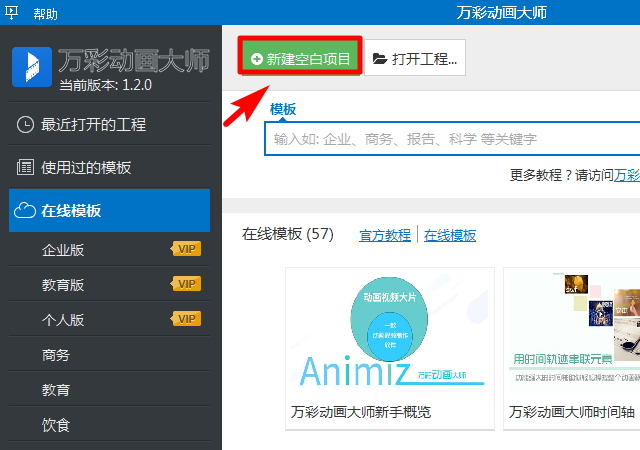Click the template list icon beside 使用过的模板
Viewport: 640px width, 450px height.
point(26,167)
